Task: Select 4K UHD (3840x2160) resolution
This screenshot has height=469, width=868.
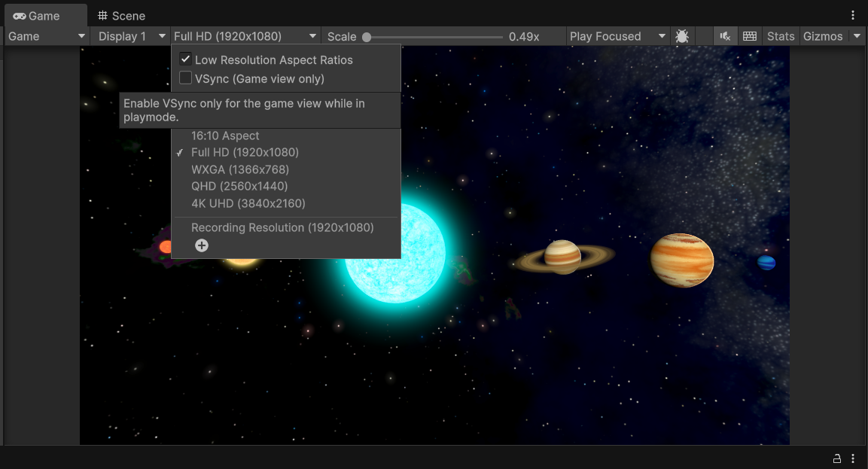Action: 248,203
